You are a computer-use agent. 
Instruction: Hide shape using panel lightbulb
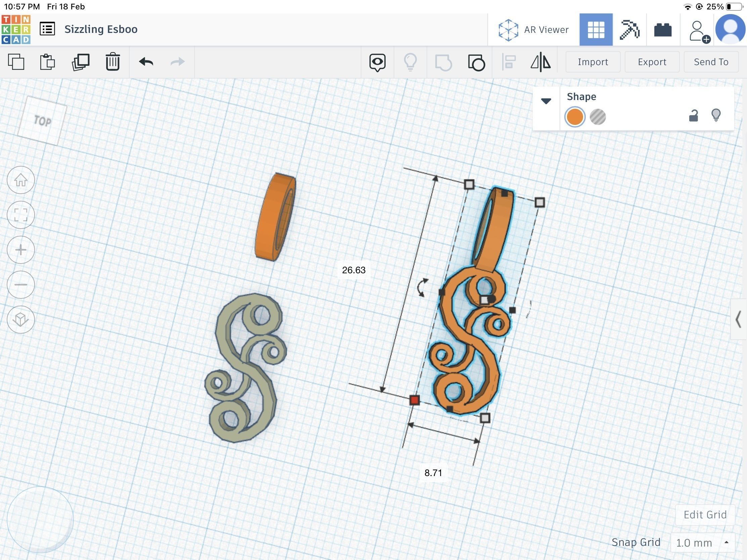716,115
